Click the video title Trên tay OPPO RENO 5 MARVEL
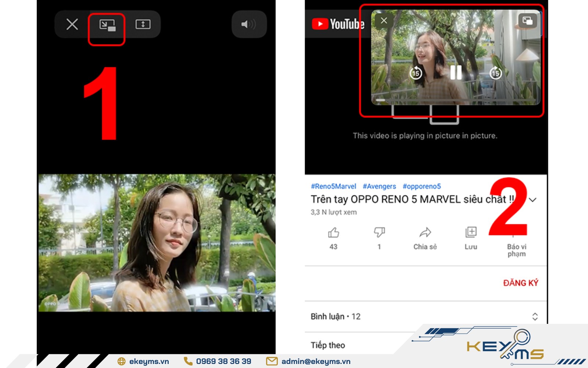The height and width of the screenshot is (368, 588). click(x=412, y=199)
